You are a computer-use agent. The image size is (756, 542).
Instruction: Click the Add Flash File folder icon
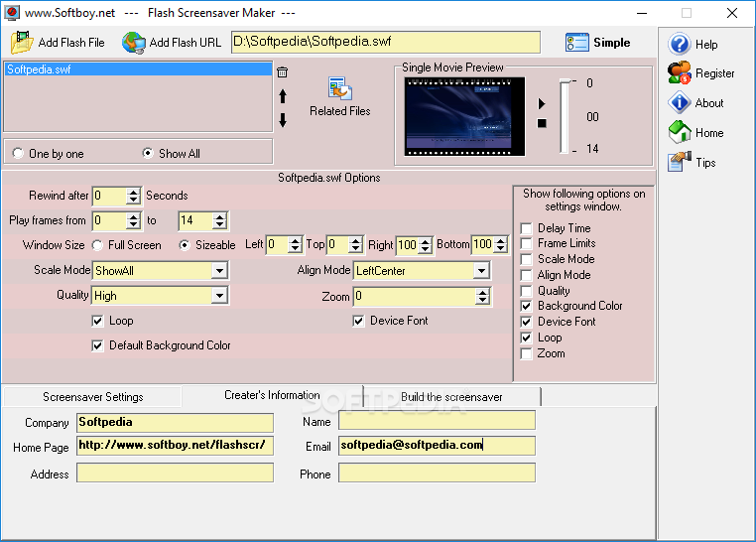pos(22,43)
